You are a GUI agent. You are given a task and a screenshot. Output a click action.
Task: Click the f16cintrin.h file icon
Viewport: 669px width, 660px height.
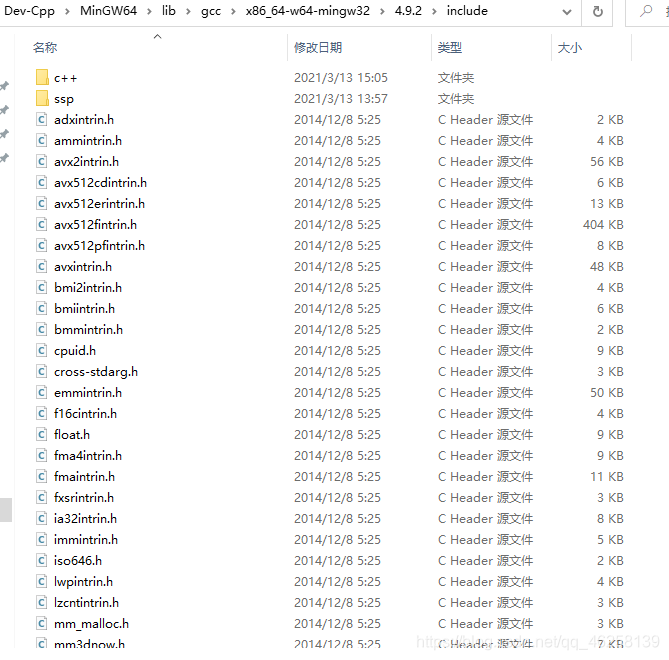click(x=41, y=413)
